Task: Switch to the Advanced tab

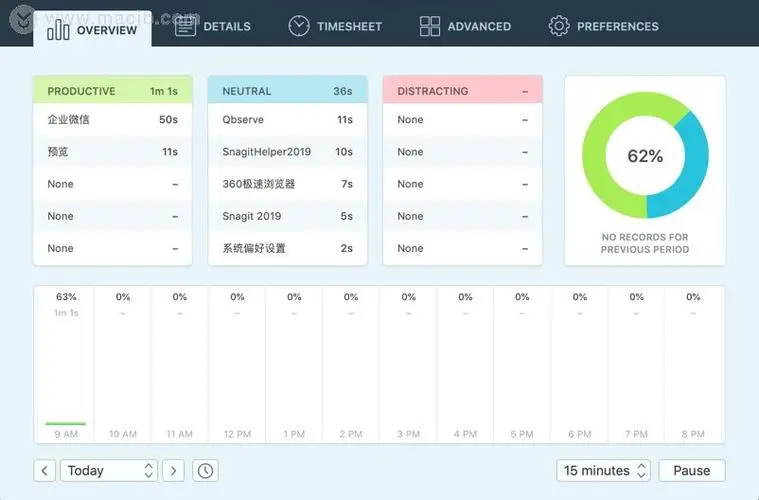Action: tap(465, 26)
